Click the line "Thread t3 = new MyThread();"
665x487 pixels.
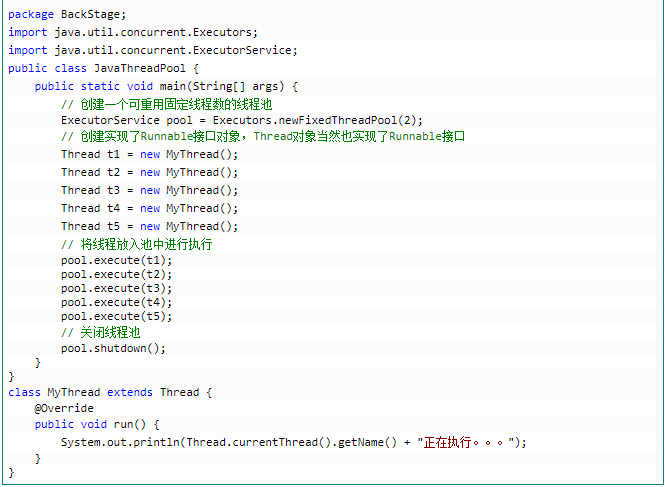pos(149,190)
